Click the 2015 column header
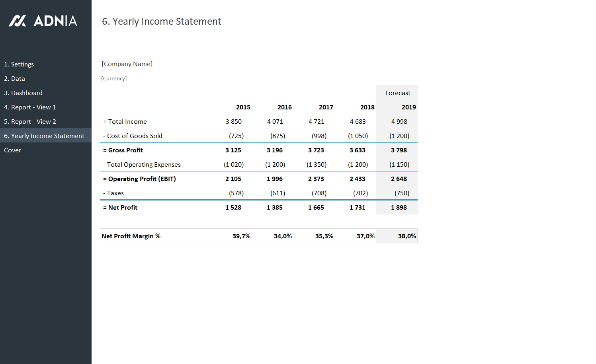596x364 pixels. (x=243, y=107)
